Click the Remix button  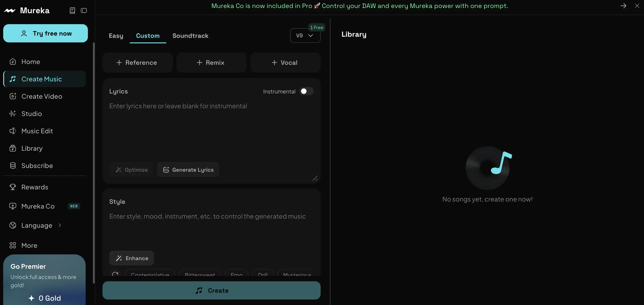coord(211,62)
